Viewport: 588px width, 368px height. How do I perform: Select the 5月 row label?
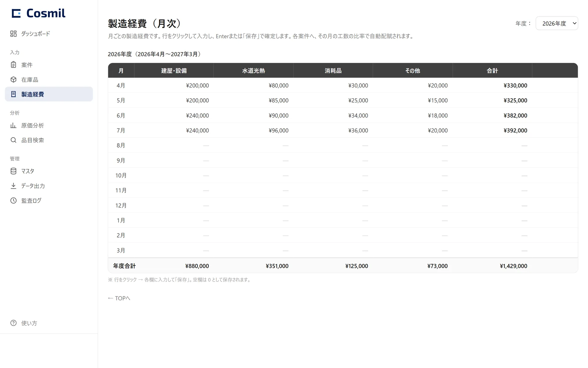[x=121, y=101]
